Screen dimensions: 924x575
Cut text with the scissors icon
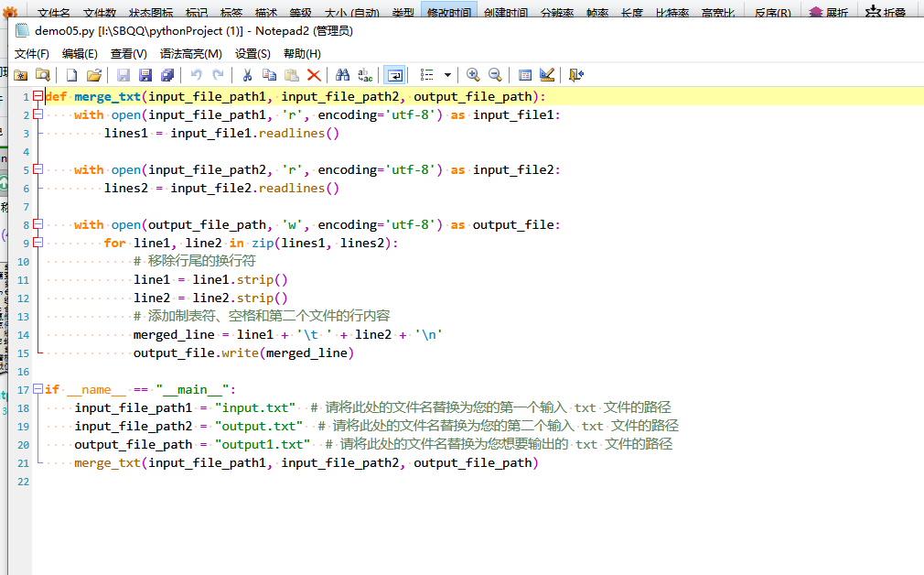click(248, 74)
